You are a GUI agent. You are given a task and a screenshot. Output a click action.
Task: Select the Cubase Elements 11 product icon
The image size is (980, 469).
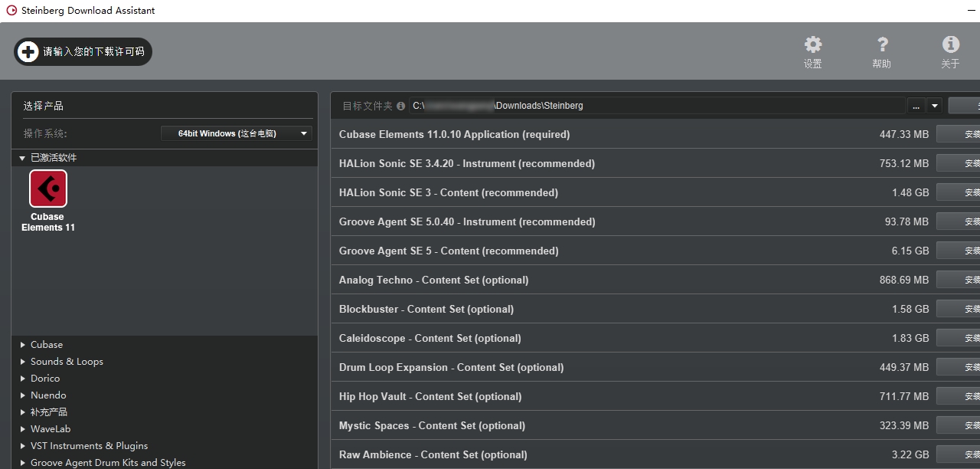[x=48, y=189]
